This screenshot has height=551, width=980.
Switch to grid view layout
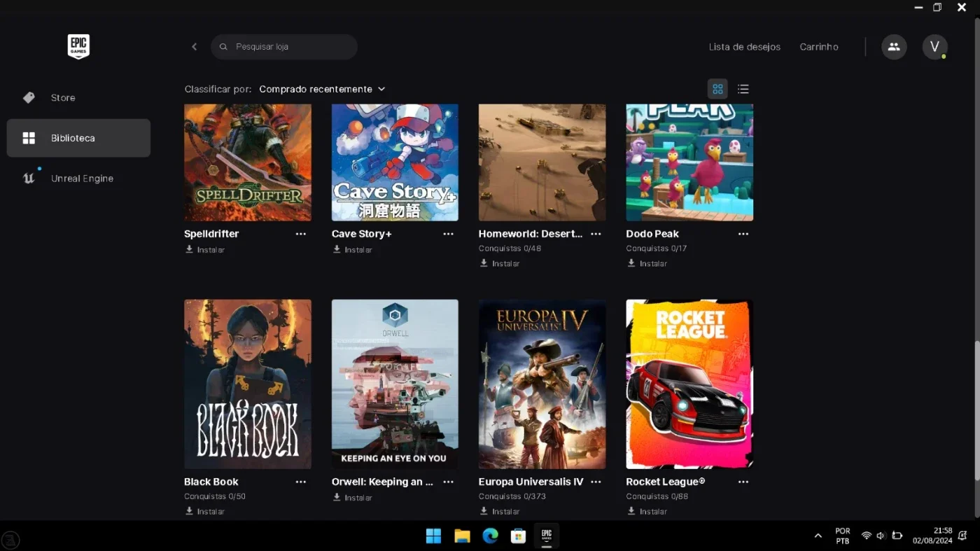point(717,89)
